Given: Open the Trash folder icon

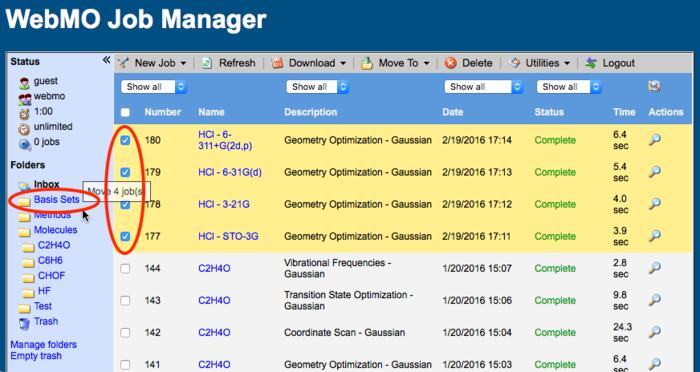Looking at the screenshot, I should click(24, 322).
